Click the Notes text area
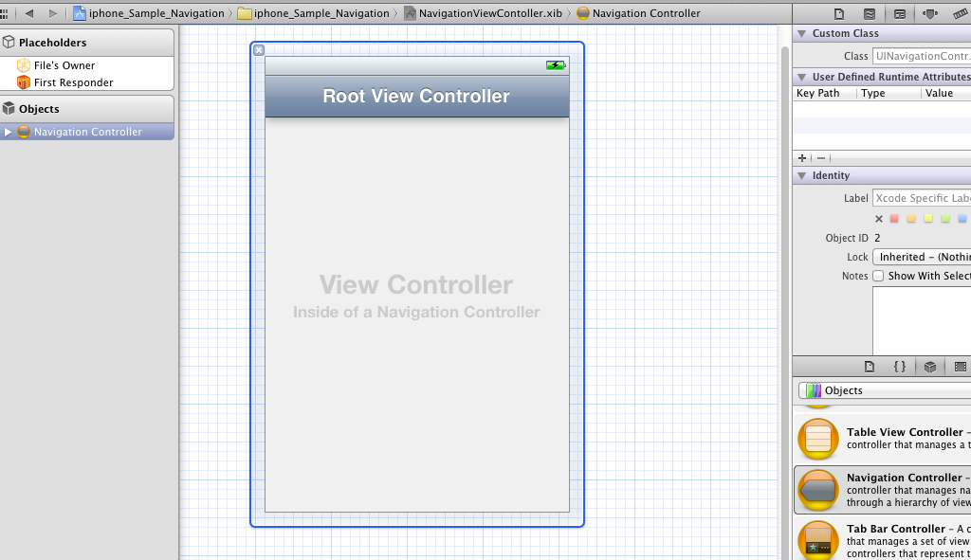971x560 pixels. pyautogui.click(x=922, y=321)
